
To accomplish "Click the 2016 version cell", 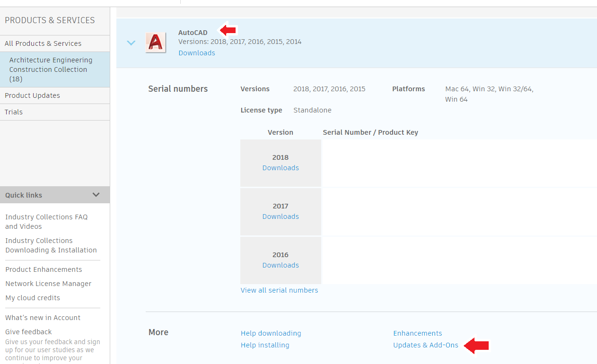I will click(x=281, y=260).
